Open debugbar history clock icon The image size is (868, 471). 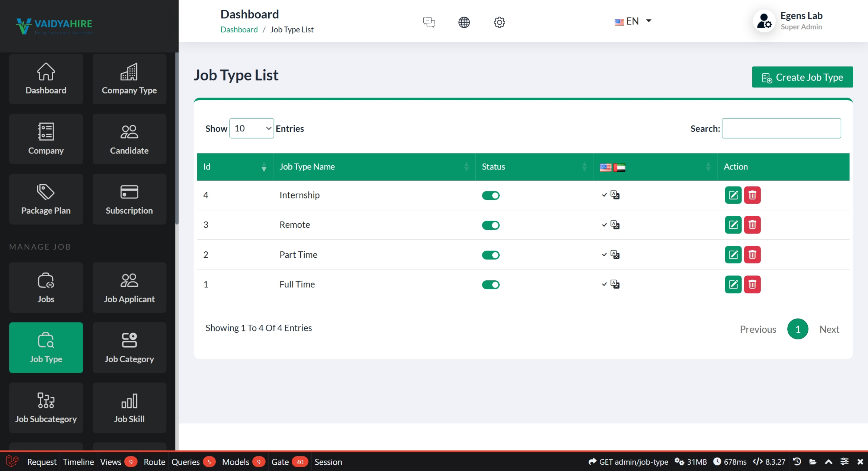(x=797, y=462)
